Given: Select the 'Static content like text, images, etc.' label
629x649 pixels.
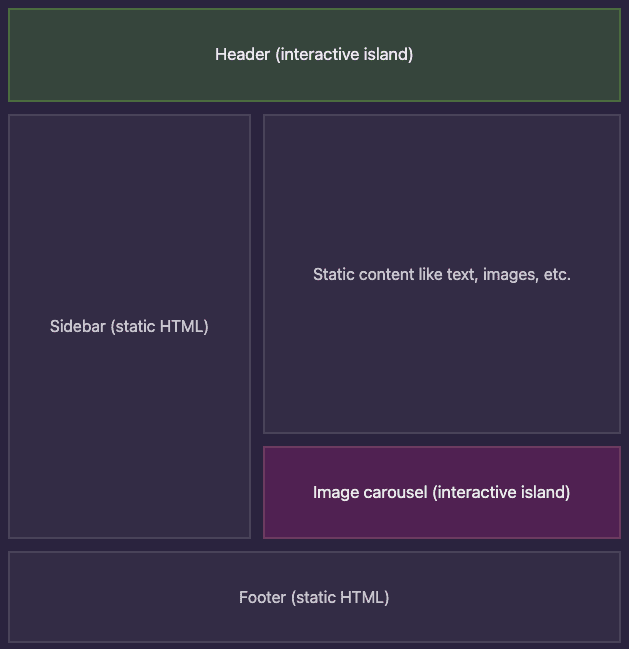Looking at the screenshot, I should pyautogui.click(x=442, y=274).
